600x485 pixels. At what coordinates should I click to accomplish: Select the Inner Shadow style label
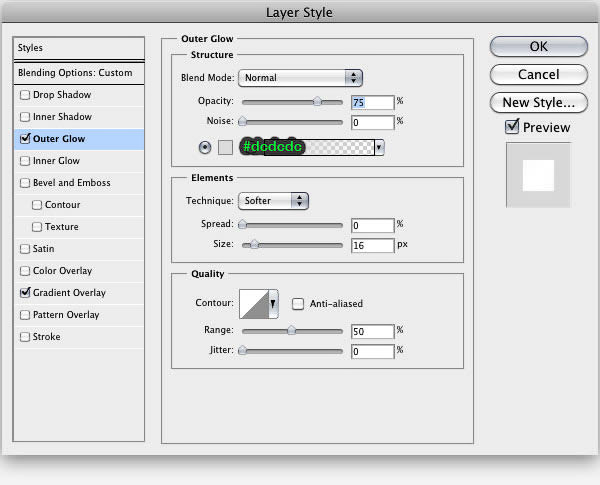(62, 117)
